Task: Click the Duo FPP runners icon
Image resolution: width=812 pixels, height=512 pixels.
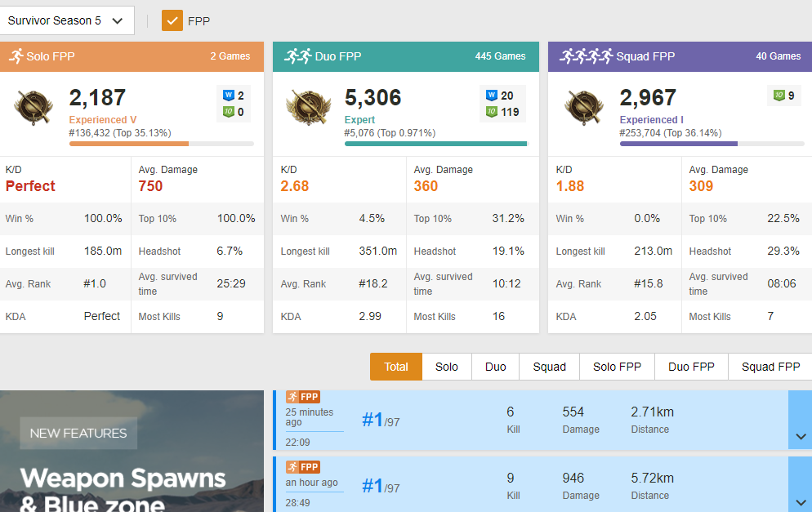Action: point(297,56)
